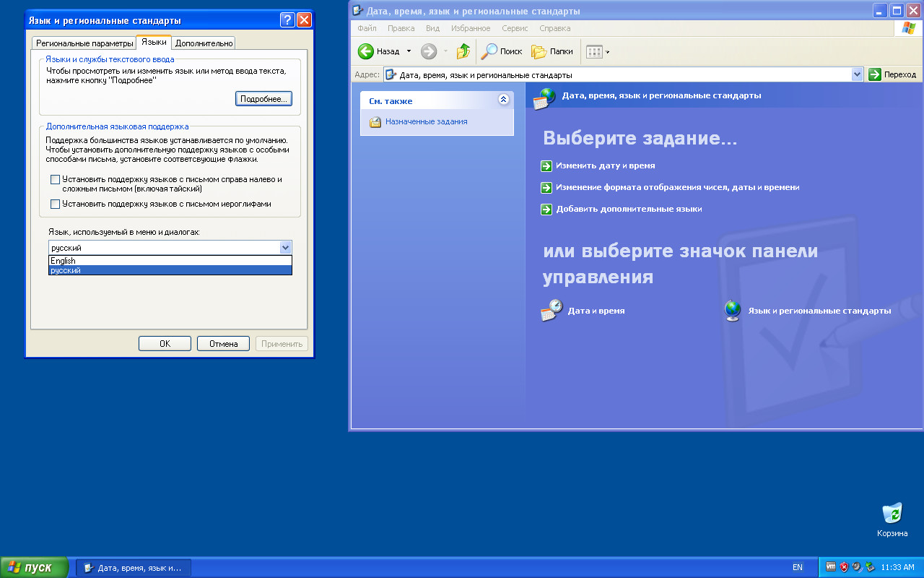Open the Добавить дополнительные языки task
The image size is (924, 578).
(x=629, y=210)
